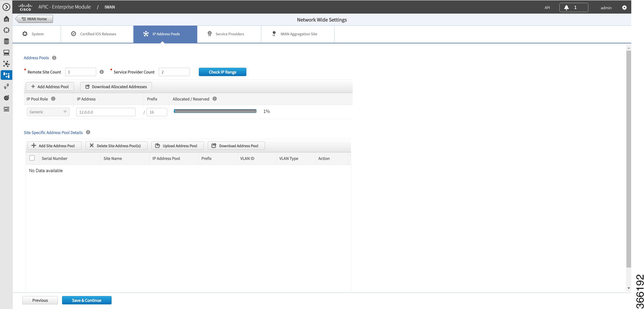Open the host monitor icon in sidebar
Image resolution: width=644 pixels, height=309 pixels.
[x=6, y=53]
